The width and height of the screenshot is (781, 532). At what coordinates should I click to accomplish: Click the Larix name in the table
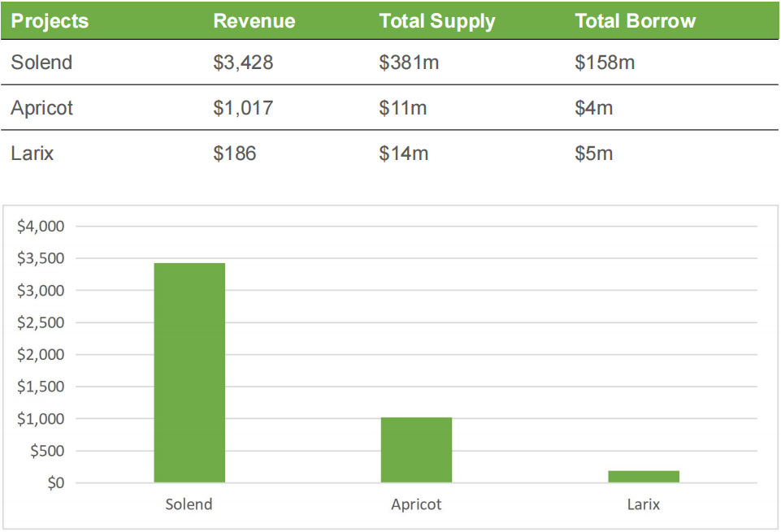point(33,154)
